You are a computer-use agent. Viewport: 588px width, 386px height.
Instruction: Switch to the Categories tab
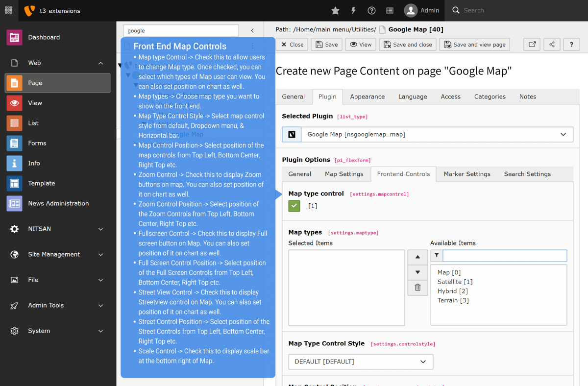[x=490, y=96]
